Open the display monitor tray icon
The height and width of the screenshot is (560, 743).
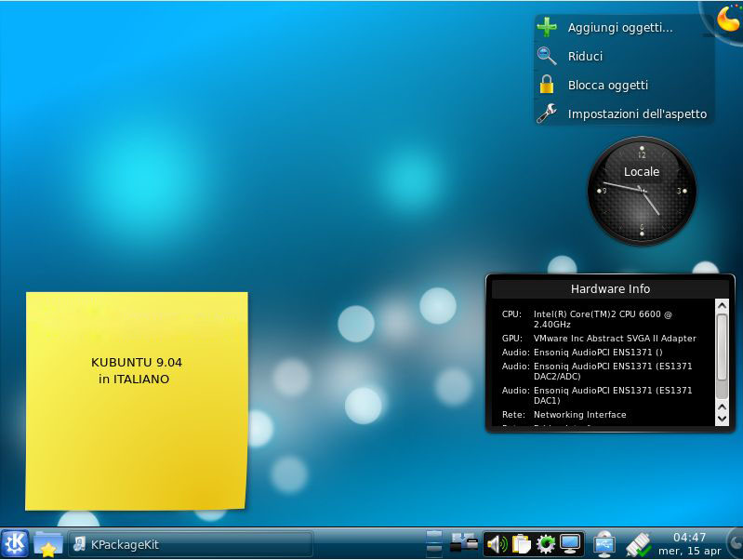(x=570, y=544)
